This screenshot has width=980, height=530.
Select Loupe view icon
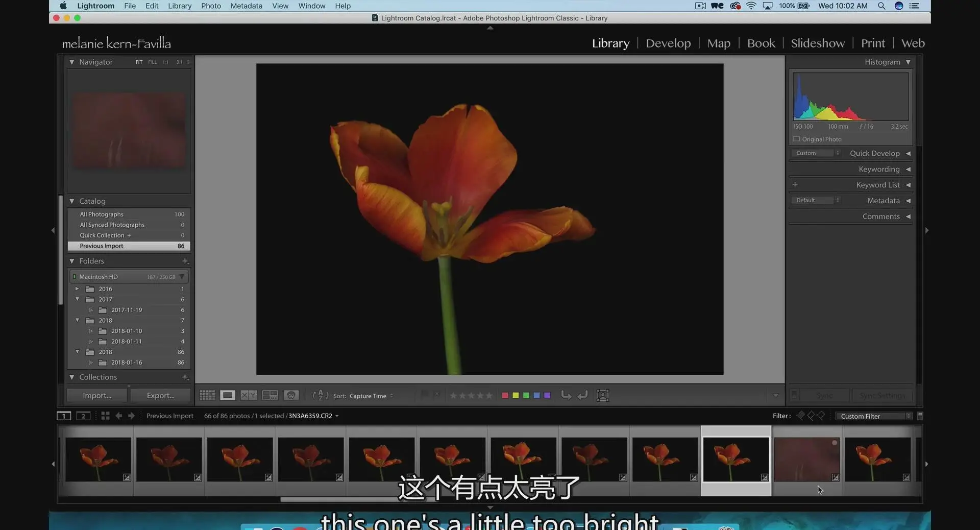(228, 395)
